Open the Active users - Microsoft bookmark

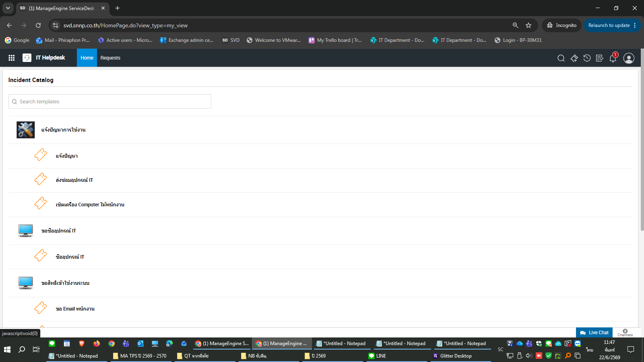(x=125, y=40)
